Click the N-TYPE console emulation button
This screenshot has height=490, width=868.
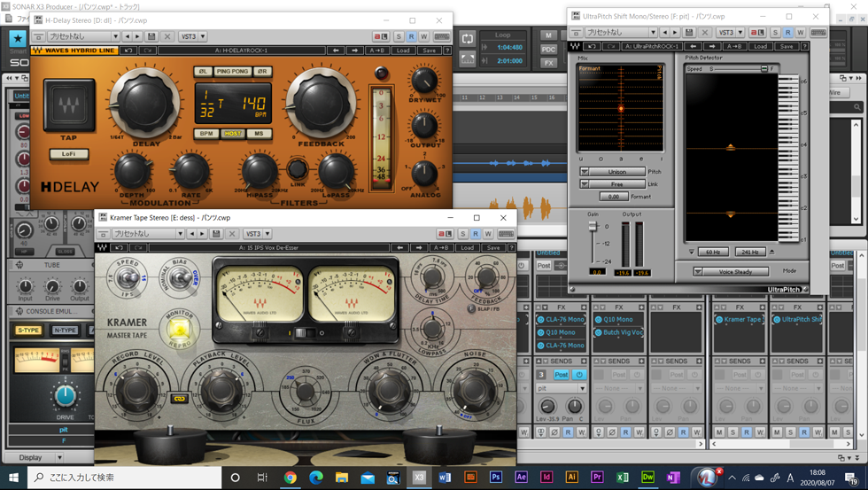click(x=65, y=330)
